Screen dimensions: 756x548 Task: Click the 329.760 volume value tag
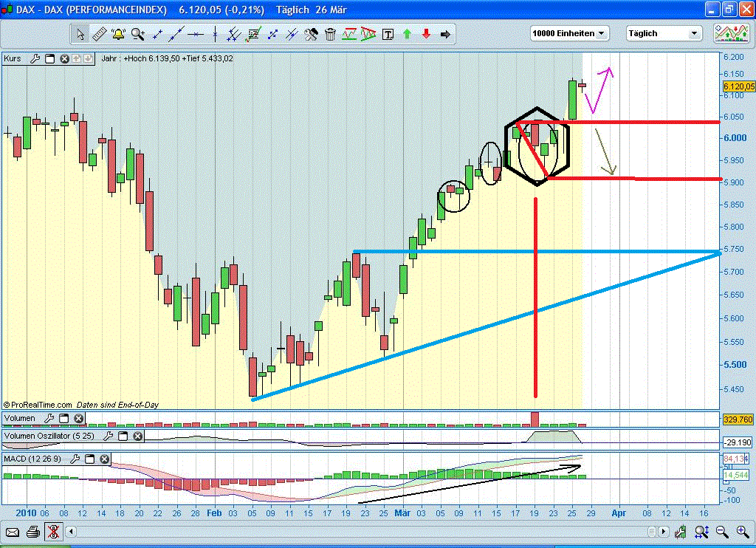coord(738,419)
